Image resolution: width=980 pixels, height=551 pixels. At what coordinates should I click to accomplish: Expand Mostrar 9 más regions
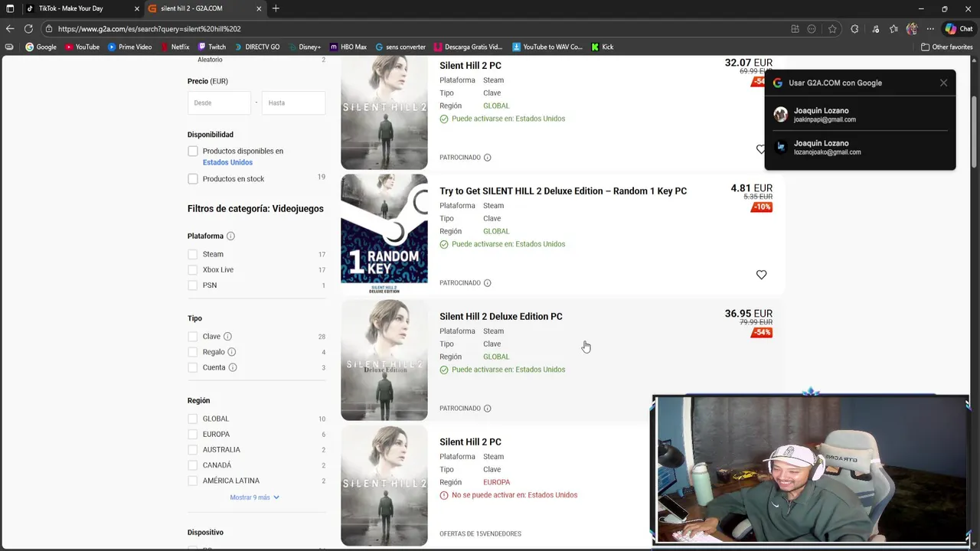pyautogui.click(x=254, y=497)
